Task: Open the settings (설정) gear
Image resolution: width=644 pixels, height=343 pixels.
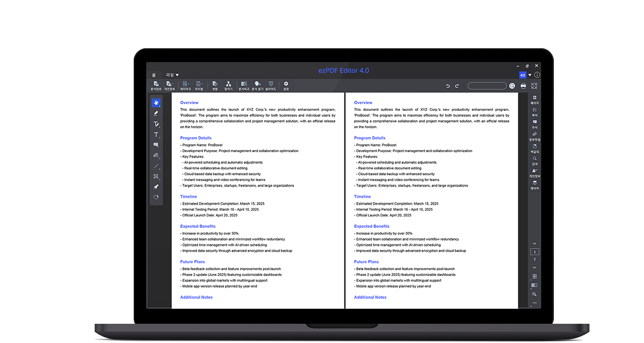Action: (286, 85)
